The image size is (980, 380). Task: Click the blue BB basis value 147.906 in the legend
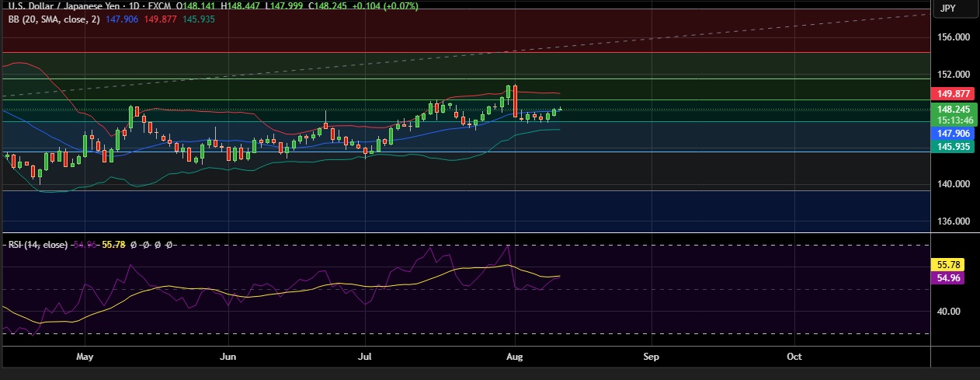pos(122,19)
